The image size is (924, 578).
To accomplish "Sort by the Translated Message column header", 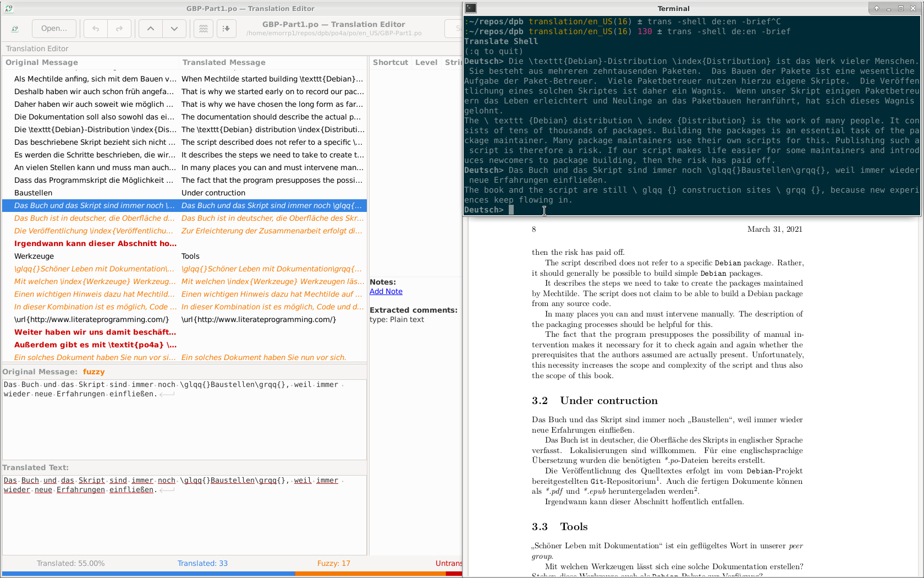I will [273, 62].
